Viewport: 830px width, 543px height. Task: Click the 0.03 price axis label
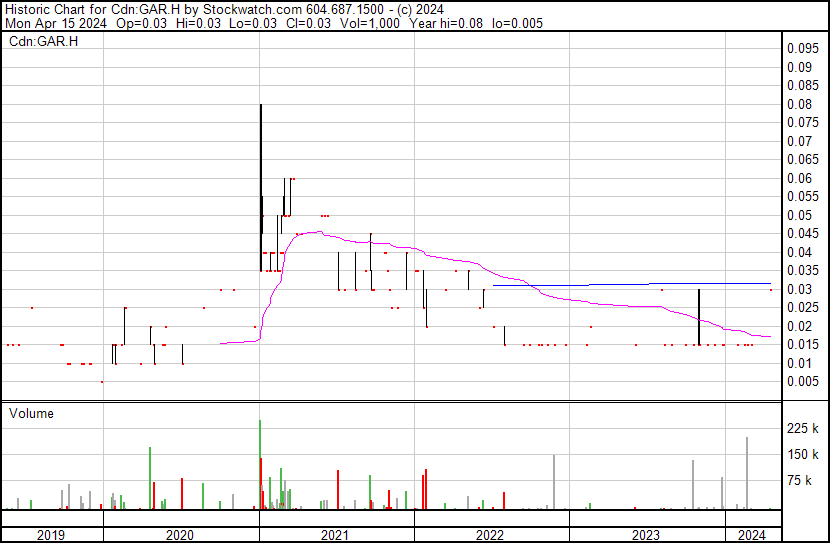[799, 289]
